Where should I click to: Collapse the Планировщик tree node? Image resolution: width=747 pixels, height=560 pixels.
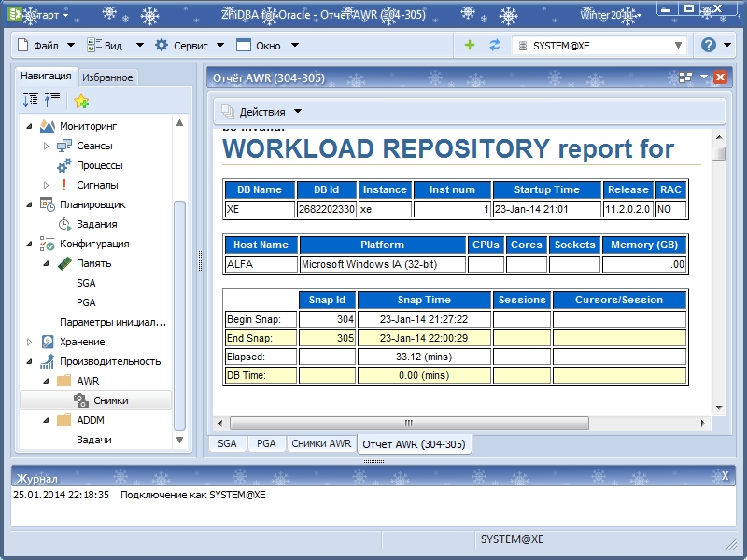(30, 204)
